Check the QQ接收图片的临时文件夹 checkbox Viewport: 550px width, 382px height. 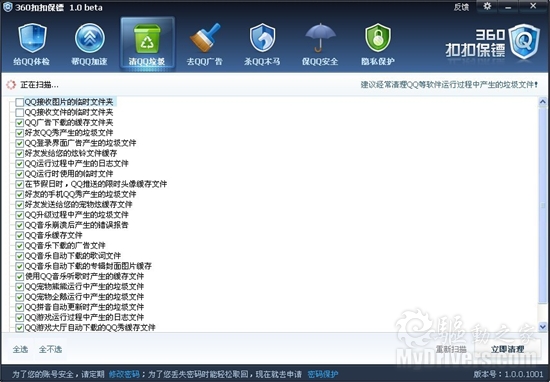[20, 102]
